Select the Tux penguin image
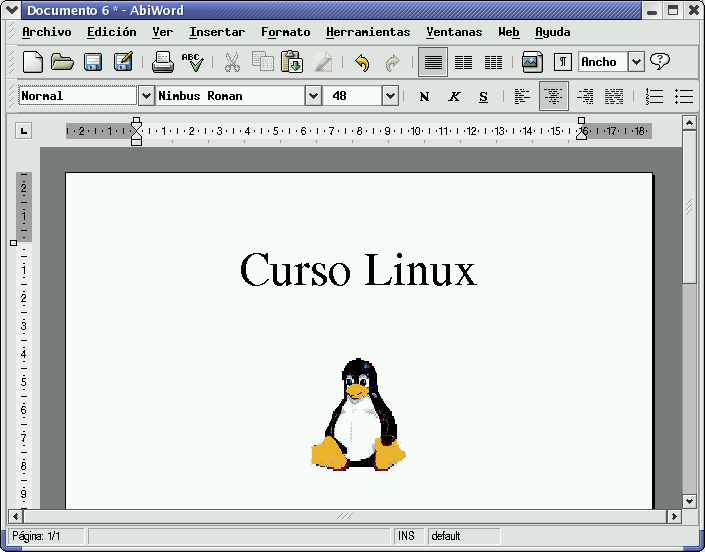705x552 pixels. point(358,414)
